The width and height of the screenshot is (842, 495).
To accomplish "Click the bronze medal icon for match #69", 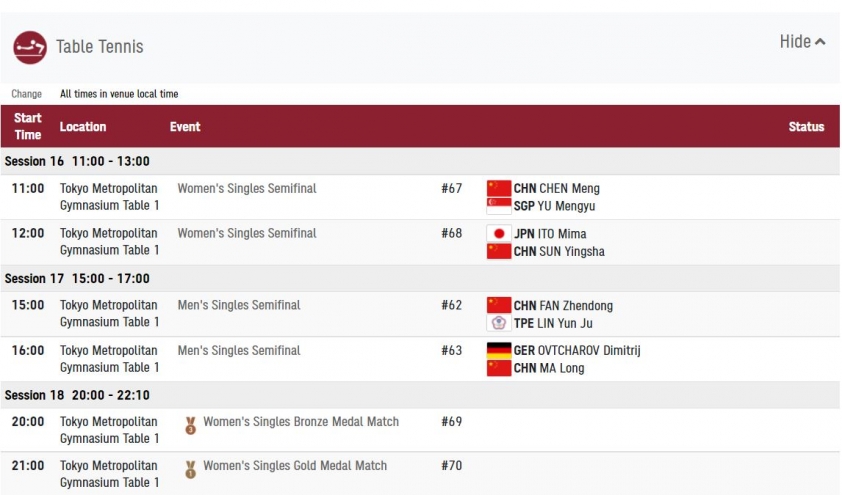I will pos(191,426).
